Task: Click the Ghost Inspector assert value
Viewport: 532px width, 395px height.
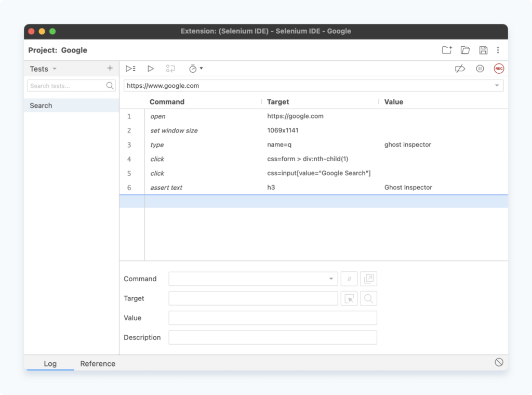Action: (408, 187)
